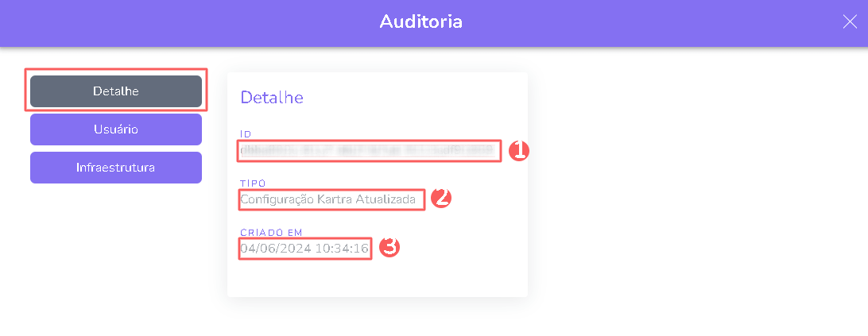Click the ID field label
This screenshot has height=336, width=868.
[246, 133]
